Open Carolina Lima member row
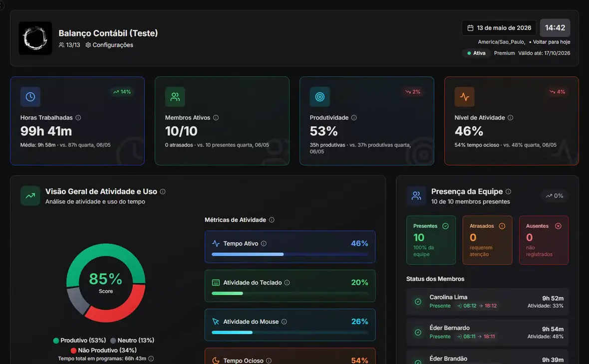The height and width of the screenshot is (364, 589). (x=487, y=302)
